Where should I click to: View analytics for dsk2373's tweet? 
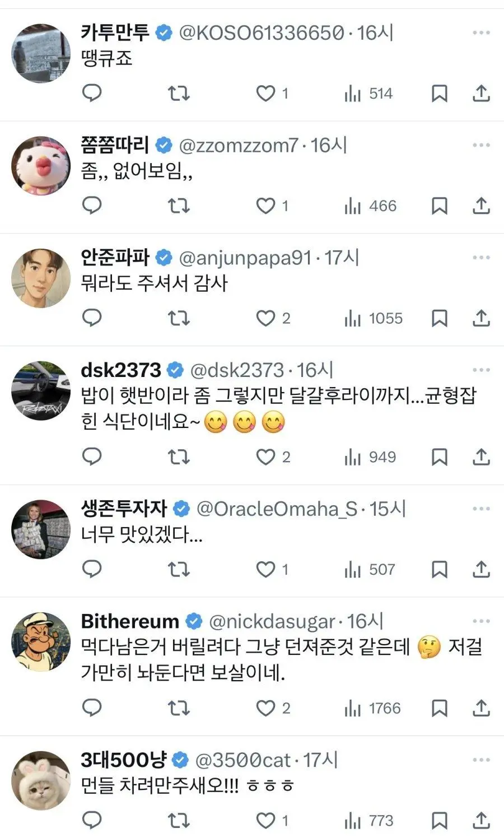tap(370, 457)
